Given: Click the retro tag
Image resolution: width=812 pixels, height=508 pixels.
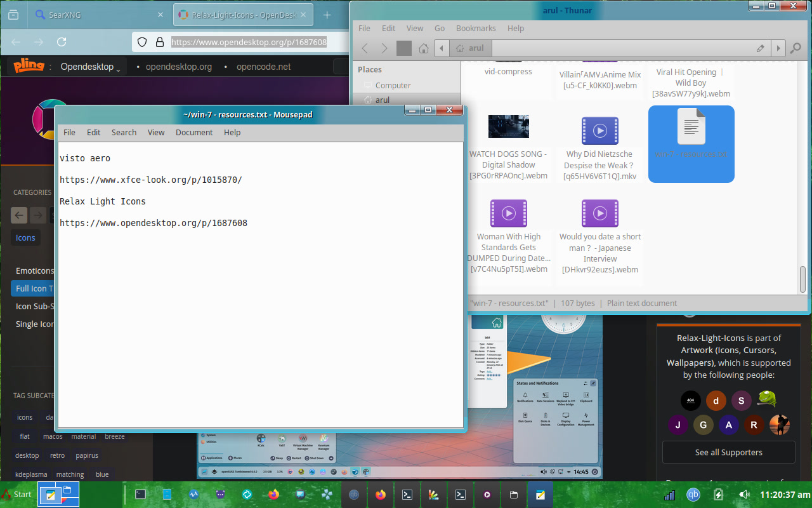Looking at the screenshot, I should 57,455.
